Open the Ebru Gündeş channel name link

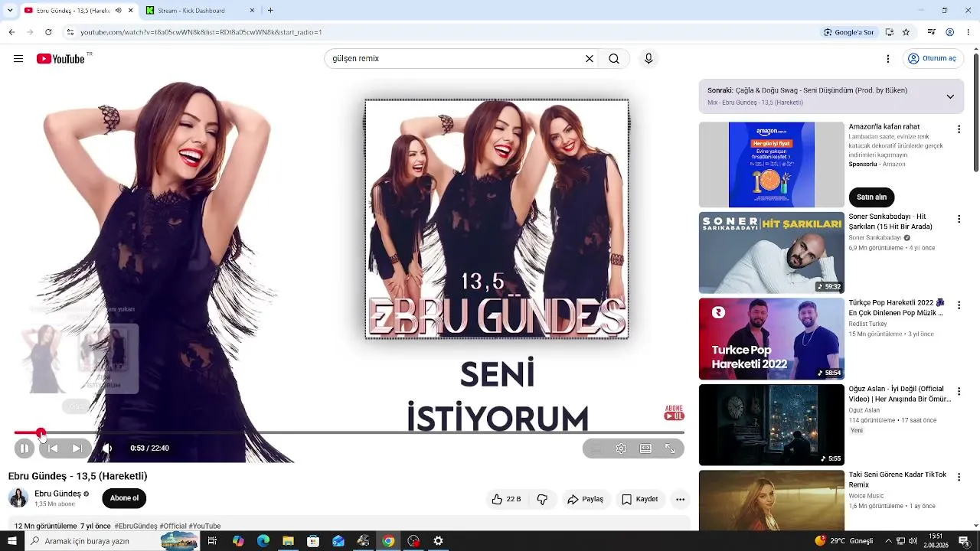(57, 494)
